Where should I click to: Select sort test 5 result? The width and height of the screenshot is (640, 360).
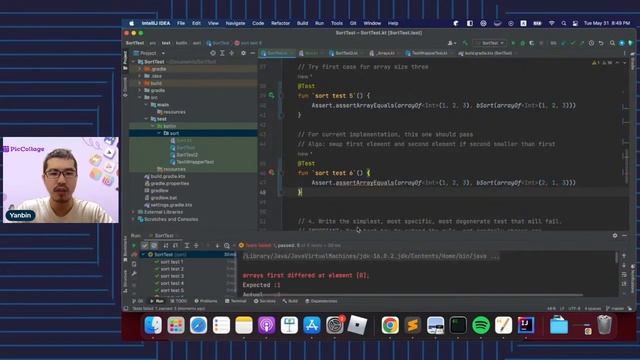click(171, 290)
